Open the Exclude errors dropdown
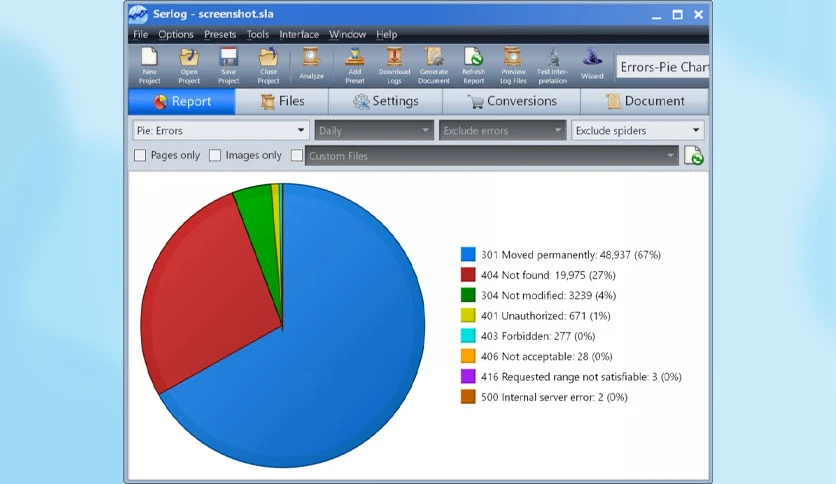836x484 pixels. [x=502, y=131]
